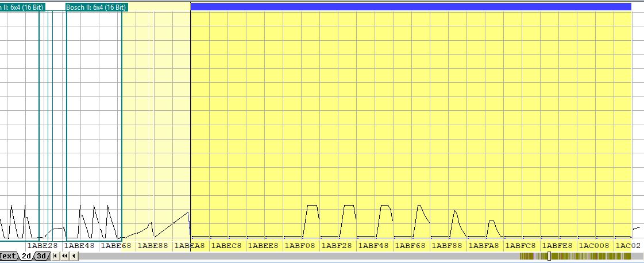Select the partially visible left map label
Screen dimensions: 644x263
(19, 7)
